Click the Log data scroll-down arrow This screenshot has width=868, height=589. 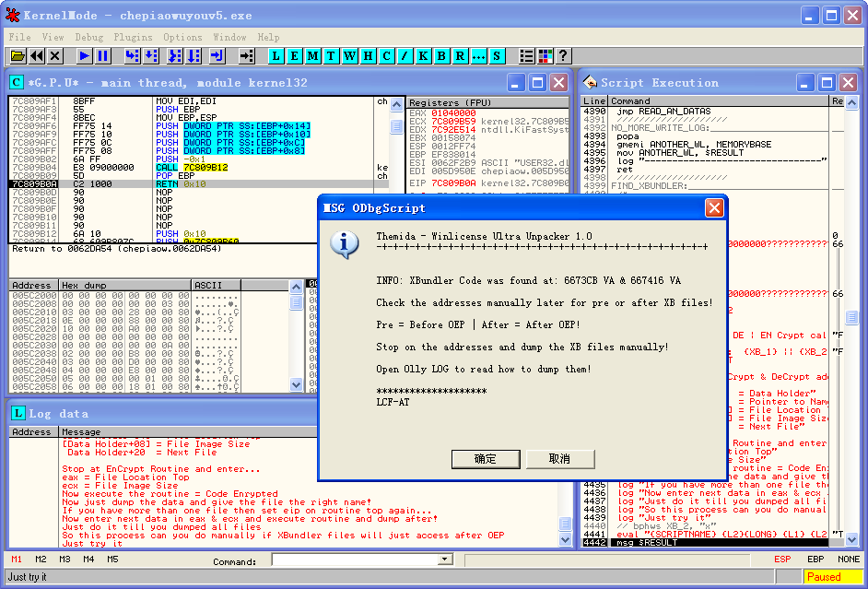click(565, 538)
